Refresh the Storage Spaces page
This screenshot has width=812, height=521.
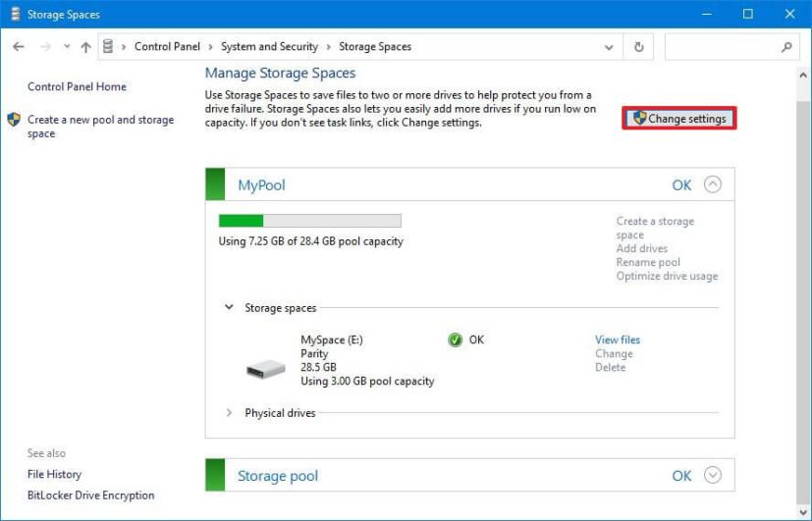[639, 47]
